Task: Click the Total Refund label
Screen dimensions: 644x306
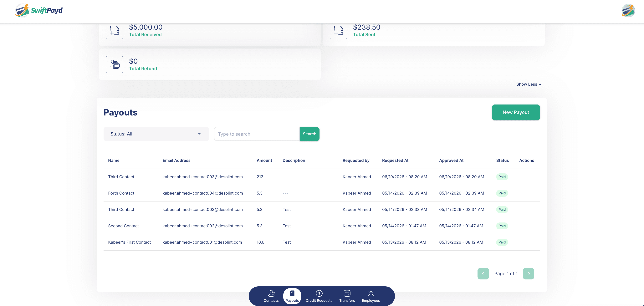Action: click(143, 69)
